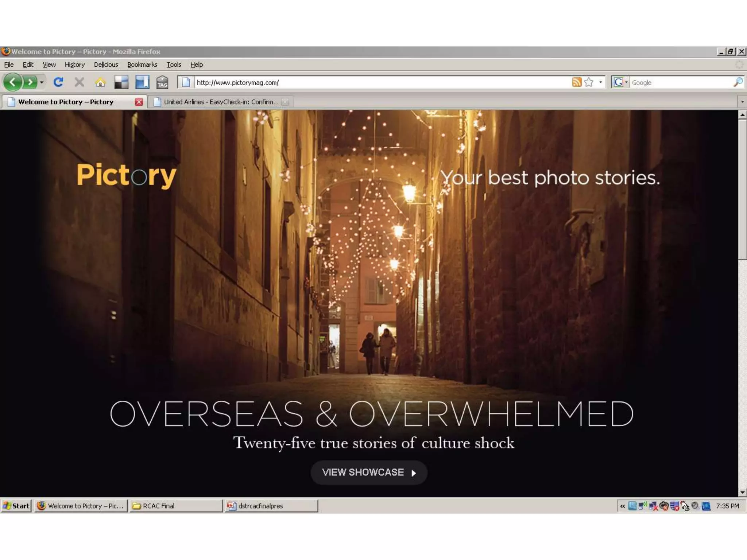Image resolution: width=747 pixels, height=560 pixels.
Task: Go to the Home page icon
Action: click(x=100, y=82)
